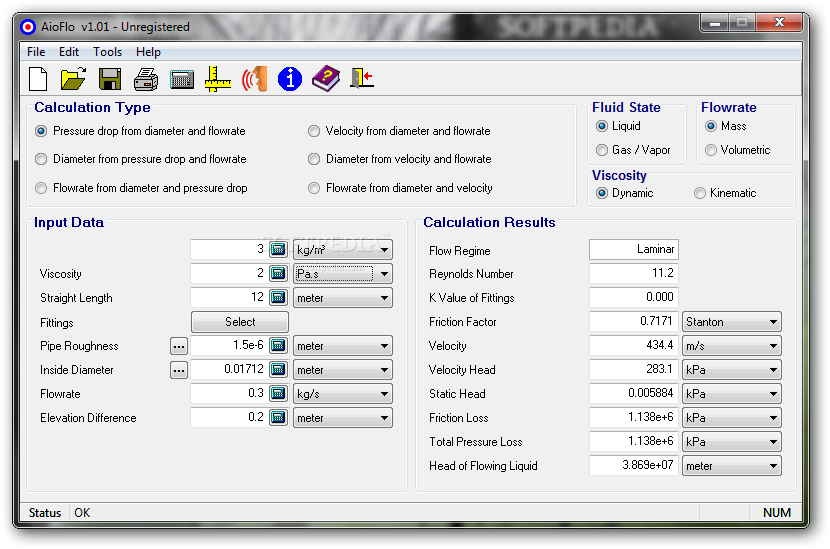Open calculator icon beside density value 3
This screenshot has height=549, width=830.
click(278, 249)
